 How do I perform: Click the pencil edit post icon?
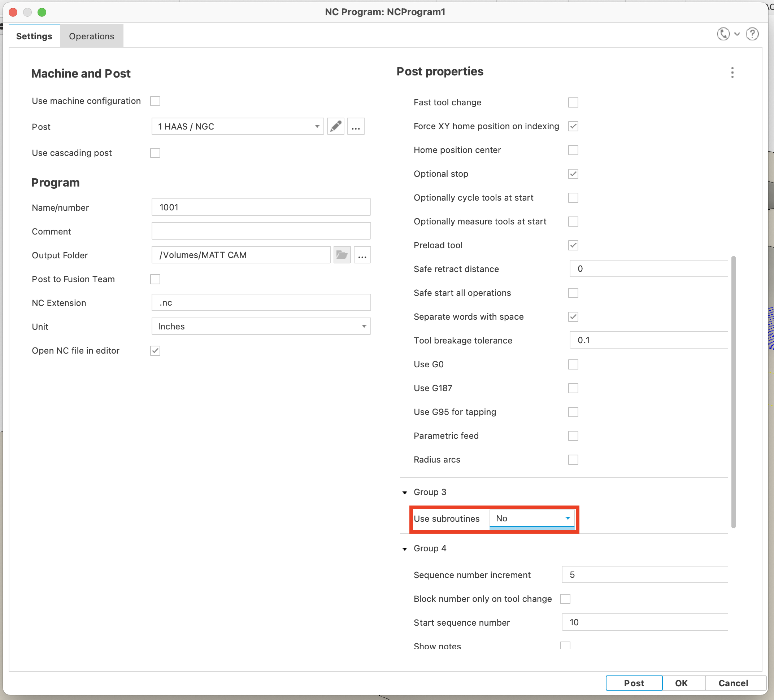(x=335, y=126)
